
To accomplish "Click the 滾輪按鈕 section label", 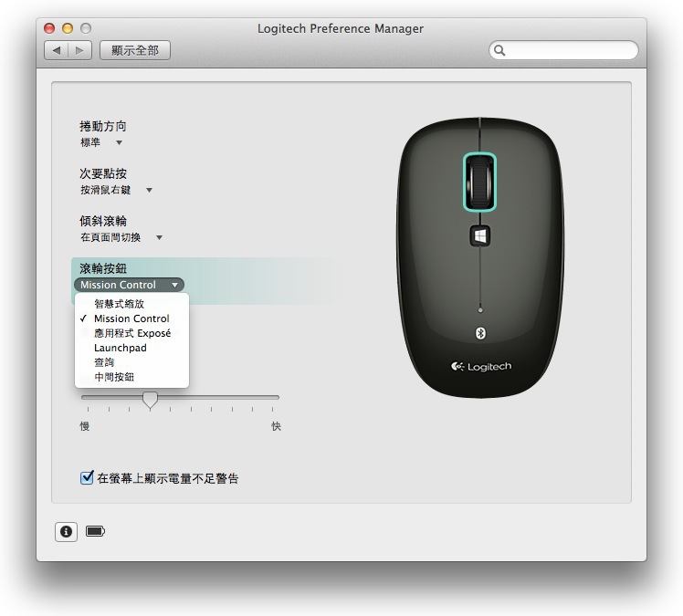I will (103, 268).
